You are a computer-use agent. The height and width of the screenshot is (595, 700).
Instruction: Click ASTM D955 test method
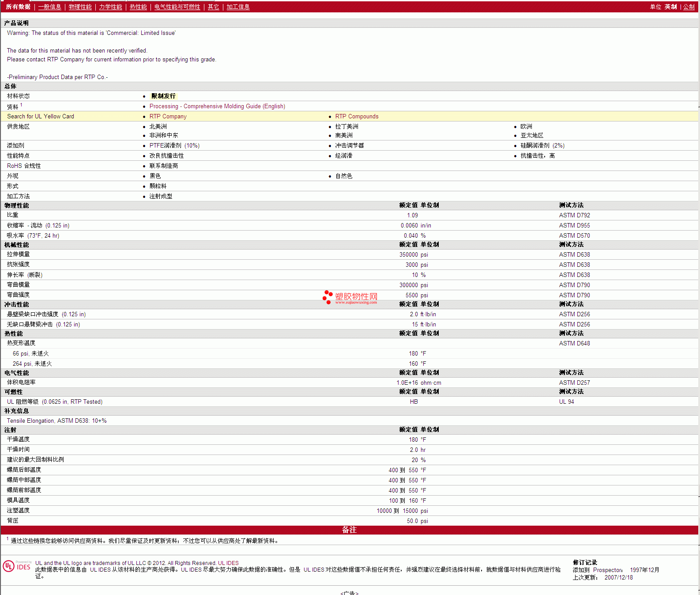point(574,226)
